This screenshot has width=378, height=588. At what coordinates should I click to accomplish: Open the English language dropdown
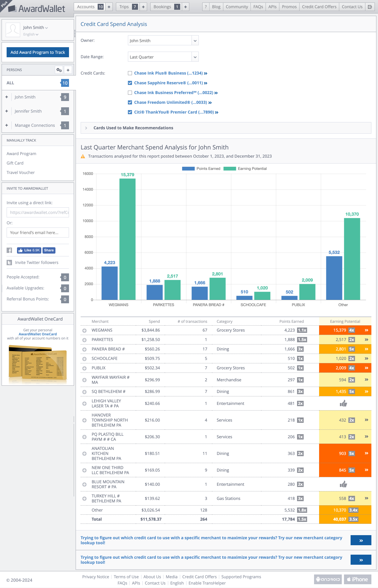click(x=31, y=35)
